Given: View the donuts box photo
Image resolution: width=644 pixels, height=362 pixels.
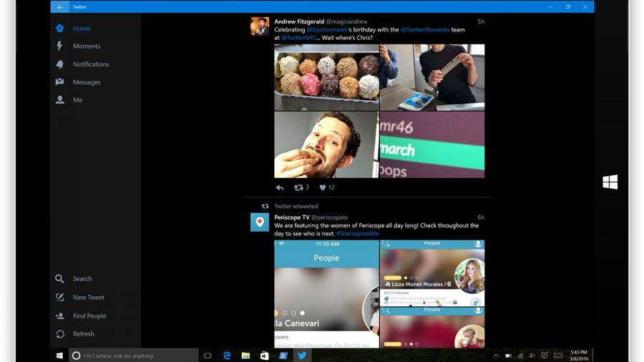Looking at the screenshot, I should [326, 77].
